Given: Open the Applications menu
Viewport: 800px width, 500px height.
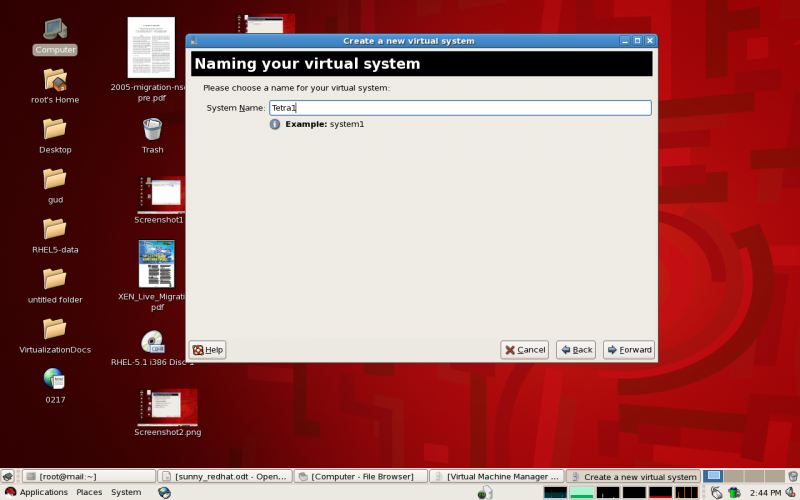Looking at the screenshot, I should [x=43, y=492].
